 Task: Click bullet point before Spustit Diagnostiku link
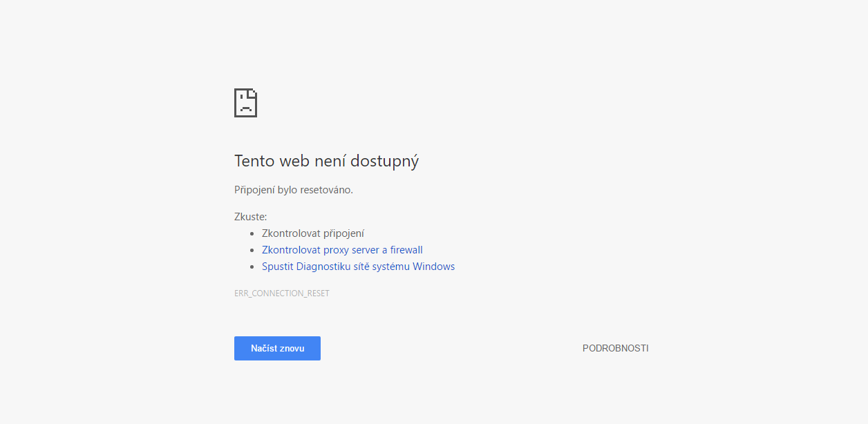(x=253, y=267)
